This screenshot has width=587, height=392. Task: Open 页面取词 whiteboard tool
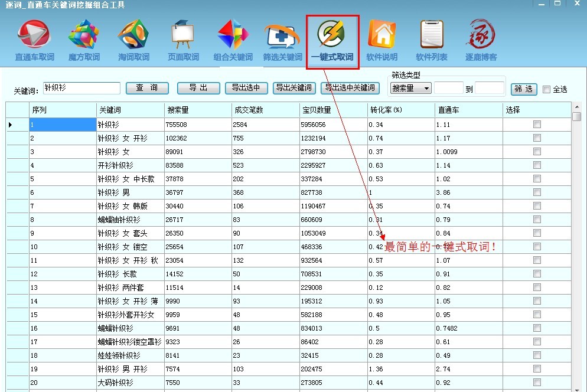pyautogui.click(x=183, y=40)
